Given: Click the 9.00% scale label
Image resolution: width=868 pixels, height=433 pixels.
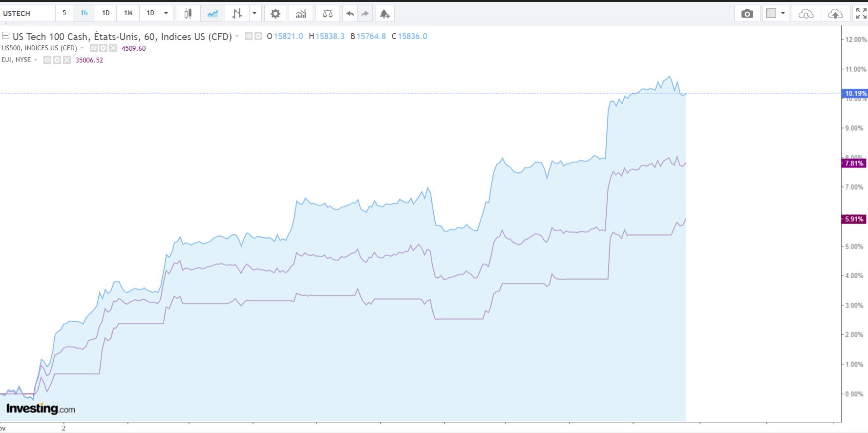Looking at the screenshot, I should [854, 128].
